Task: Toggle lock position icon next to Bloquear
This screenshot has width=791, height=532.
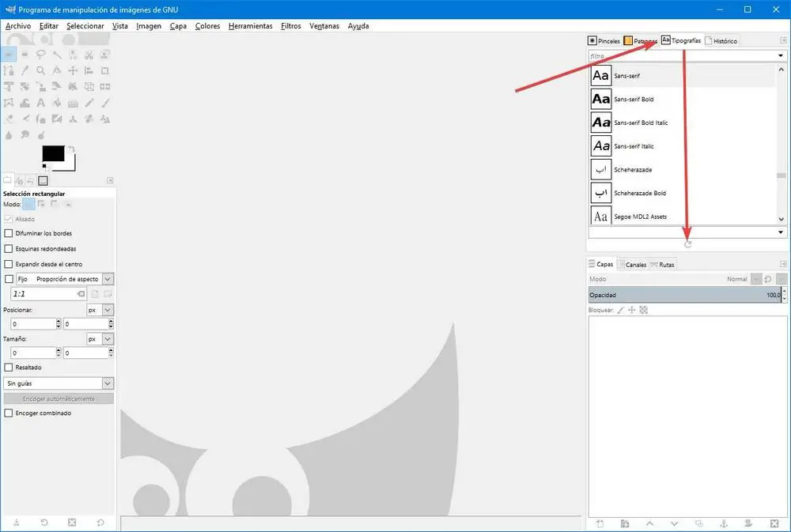Action: [x=631, y=310]
